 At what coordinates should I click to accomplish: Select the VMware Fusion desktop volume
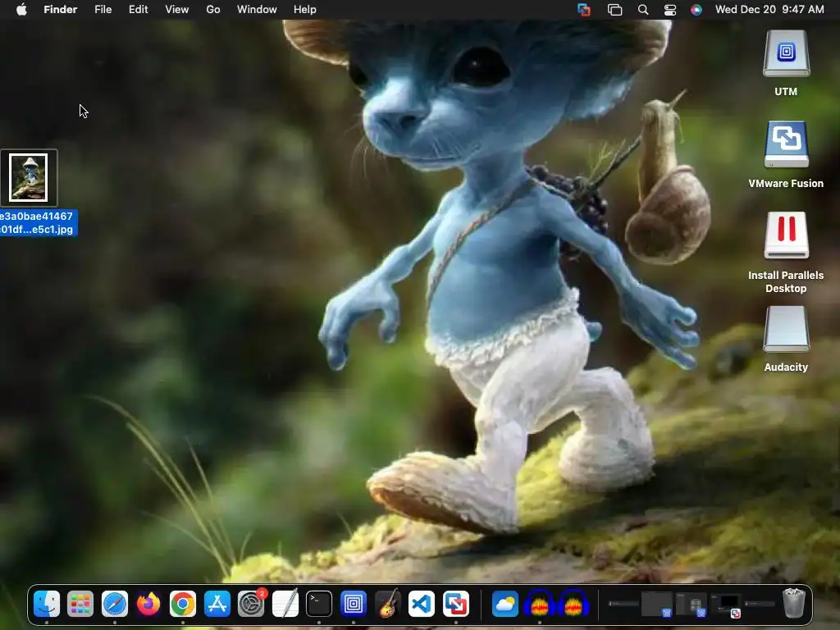click(x=786, y=144)
